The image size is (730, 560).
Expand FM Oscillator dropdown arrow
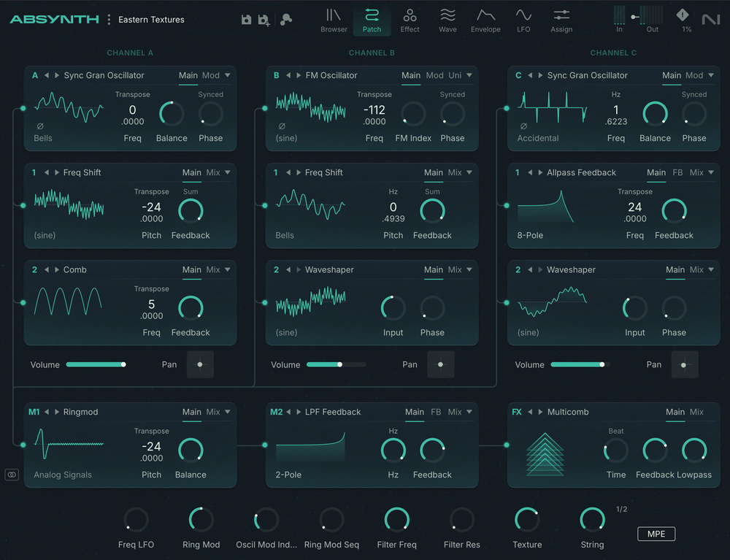(x=469, y=75)
